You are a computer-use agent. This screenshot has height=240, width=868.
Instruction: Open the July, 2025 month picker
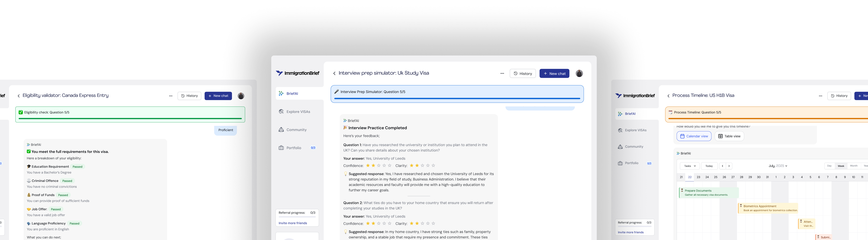tap(778, 166)
